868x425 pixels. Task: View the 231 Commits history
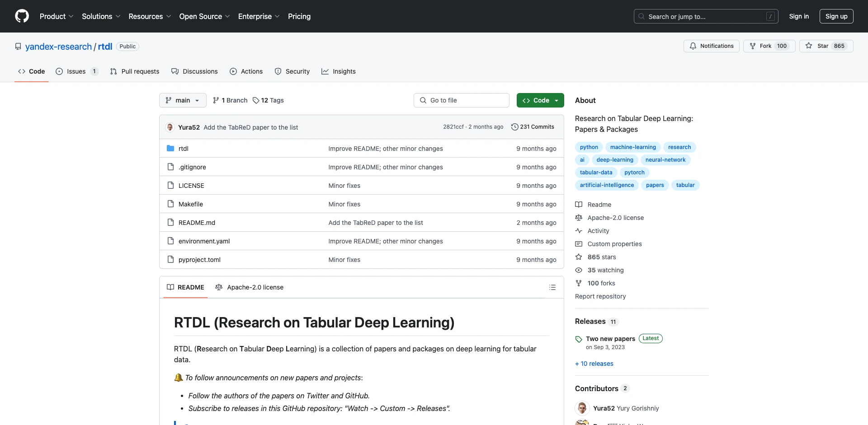(x=533, y=127)
